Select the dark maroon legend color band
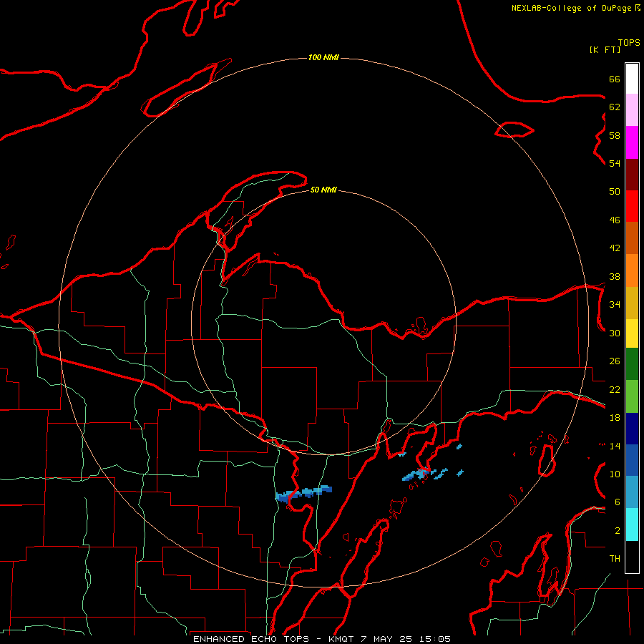The width and height of the screenshot is (644, 644). tap(632, 175)
